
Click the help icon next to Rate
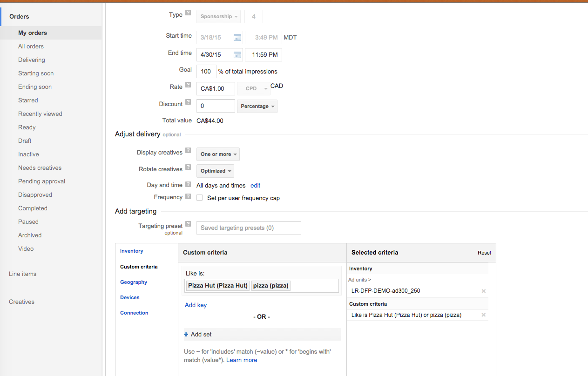(x=188, y=85)
